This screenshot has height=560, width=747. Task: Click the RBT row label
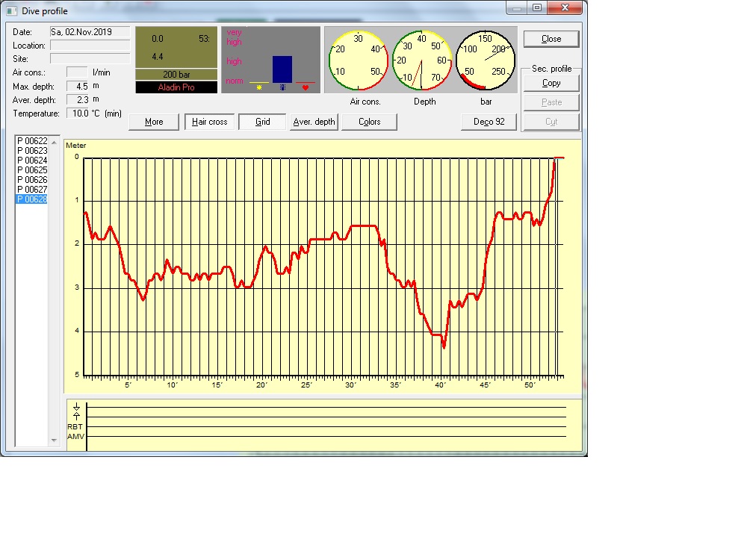coord(75,426)
